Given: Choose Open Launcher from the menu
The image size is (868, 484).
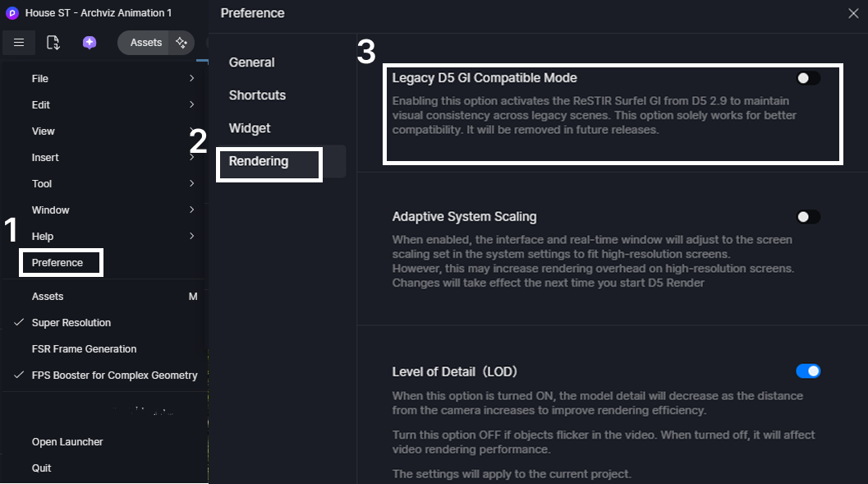Looking at the screenshot, I should (67, 441).
